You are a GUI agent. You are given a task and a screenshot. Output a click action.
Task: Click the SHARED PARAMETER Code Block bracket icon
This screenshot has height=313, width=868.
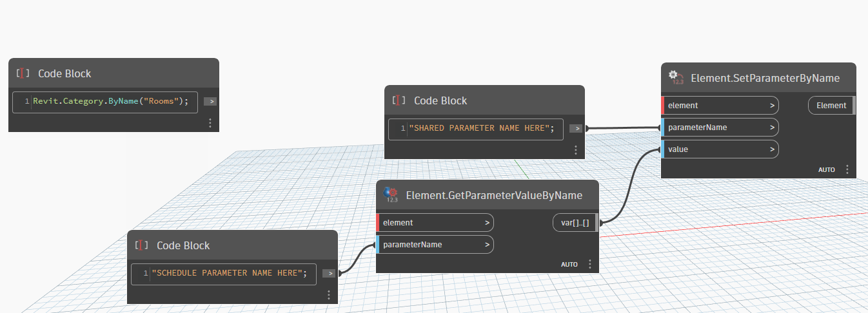[x=399, y=100]
